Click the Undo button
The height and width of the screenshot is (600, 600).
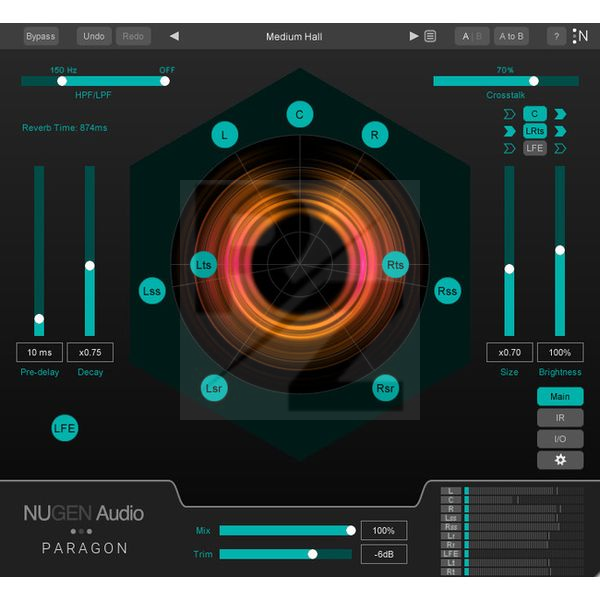(x=94, y=36)
